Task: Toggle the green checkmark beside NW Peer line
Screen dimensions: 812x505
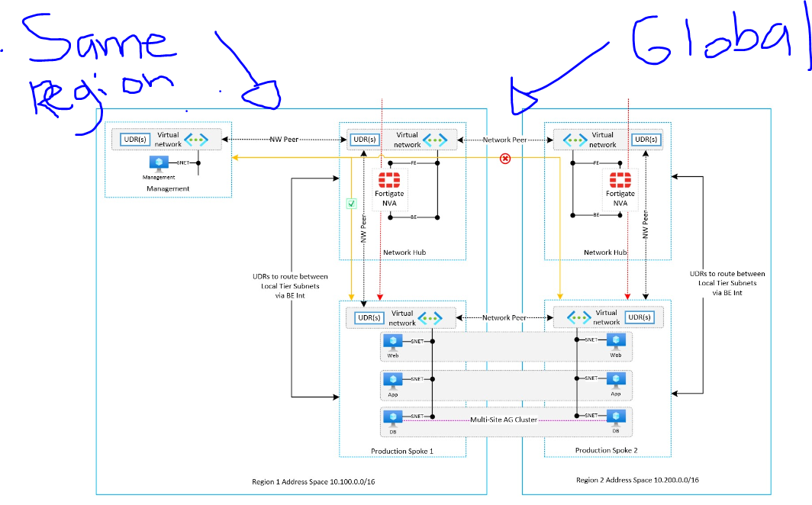Action: point(352,204)
